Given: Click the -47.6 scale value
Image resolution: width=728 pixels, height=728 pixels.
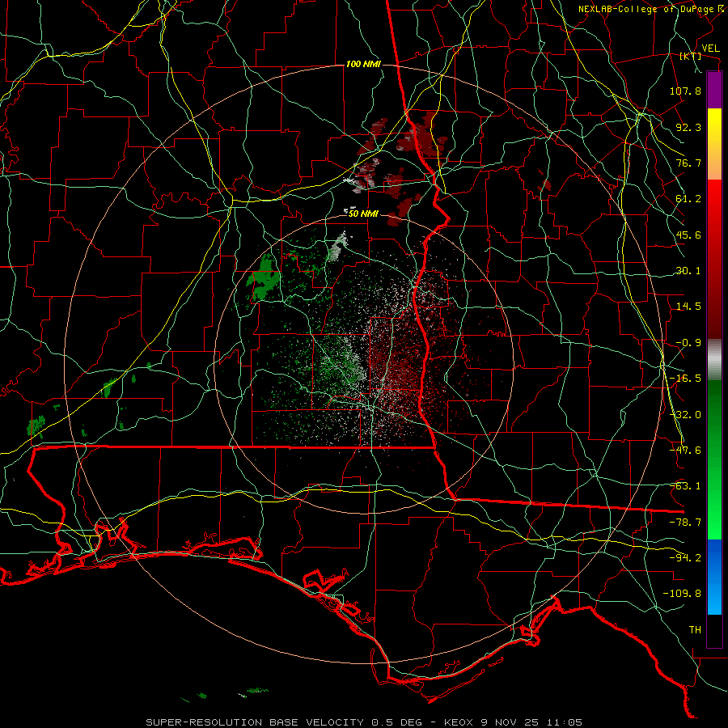Looking at the screenshot, I should [x=685, y=451].
